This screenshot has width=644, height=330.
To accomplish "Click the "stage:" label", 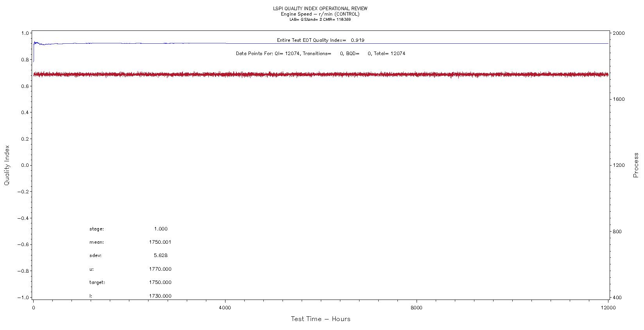I will point(97,229).
